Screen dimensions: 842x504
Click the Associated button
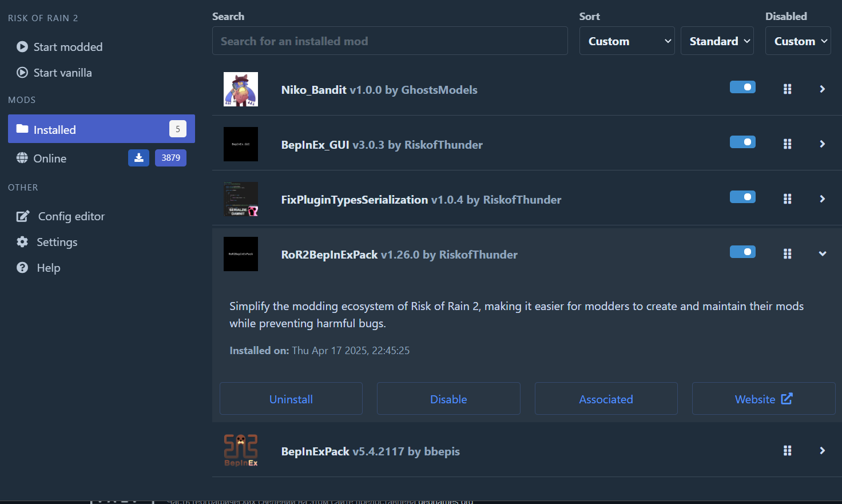click(x=606, y=399)
